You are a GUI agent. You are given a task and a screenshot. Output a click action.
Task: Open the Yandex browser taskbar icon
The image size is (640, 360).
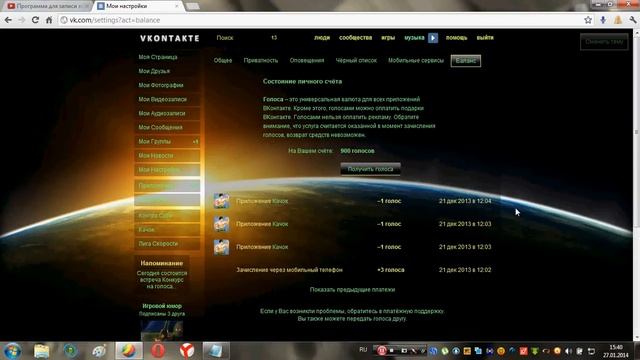pos(187,351)
